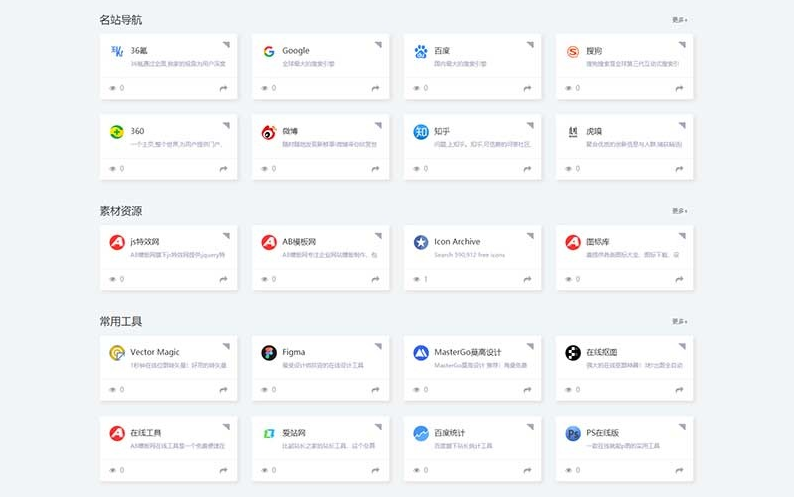
Task: Click the eye view-count icon on the 36氪 card
Action: point(113,88)
